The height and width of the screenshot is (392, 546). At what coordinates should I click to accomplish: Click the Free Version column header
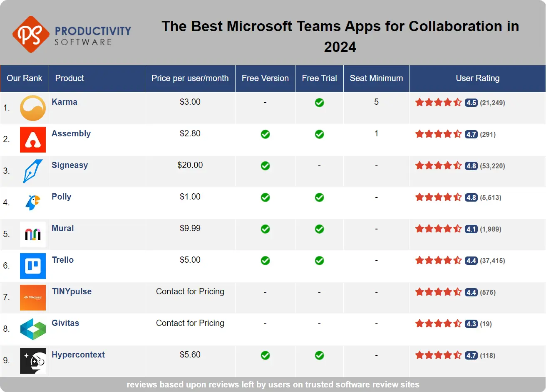click(265, 78)
